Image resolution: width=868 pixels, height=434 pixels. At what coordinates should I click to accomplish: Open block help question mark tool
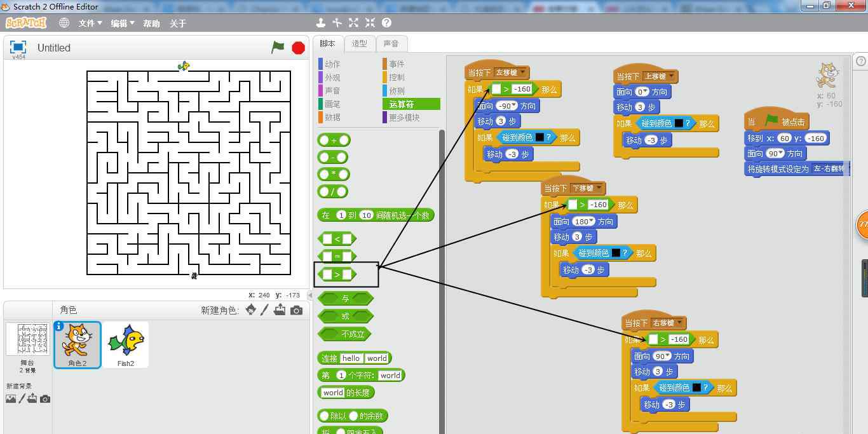point(386,23)
